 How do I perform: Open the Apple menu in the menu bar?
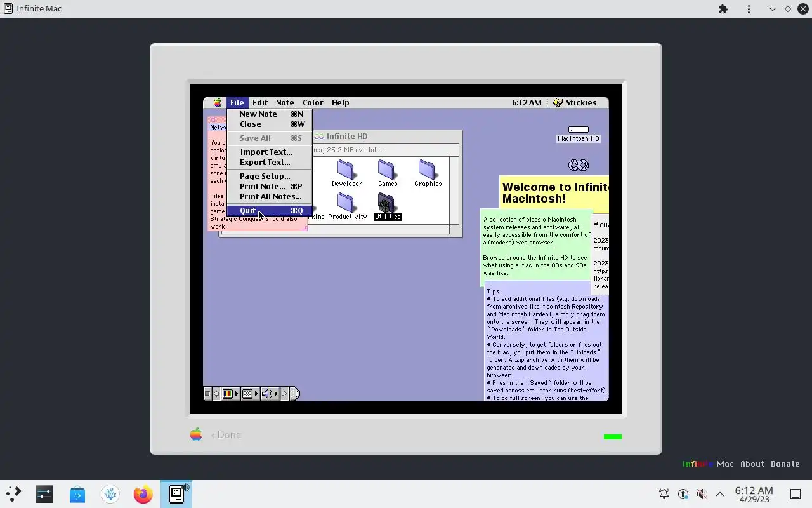218,103
